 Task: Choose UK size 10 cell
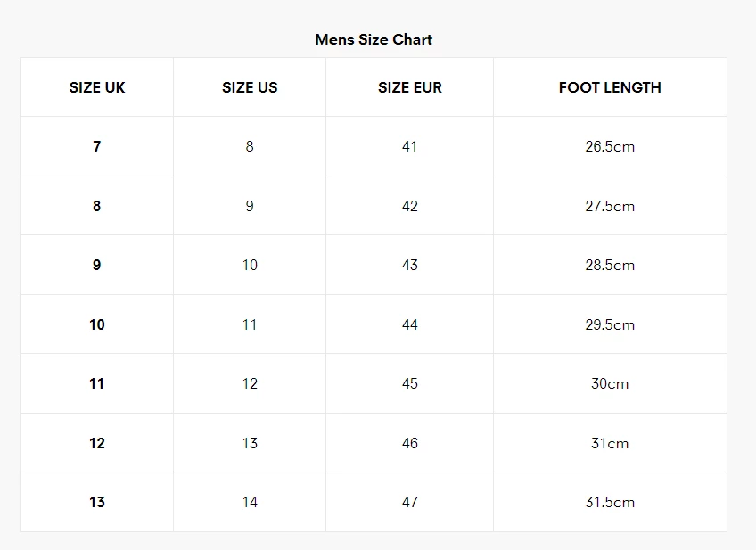pos(97,324)
